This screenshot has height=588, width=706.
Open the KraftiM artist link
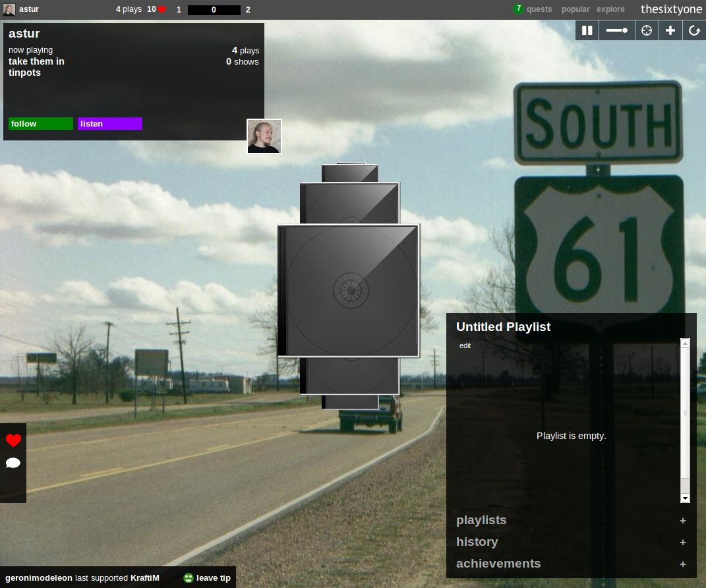point(145,578)
